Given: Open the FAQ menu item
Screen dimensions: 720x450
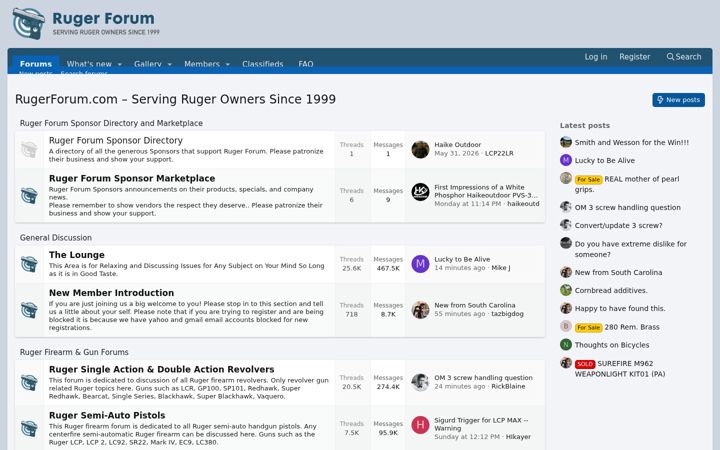Looking at the screenshot, I should click(306, 64).
